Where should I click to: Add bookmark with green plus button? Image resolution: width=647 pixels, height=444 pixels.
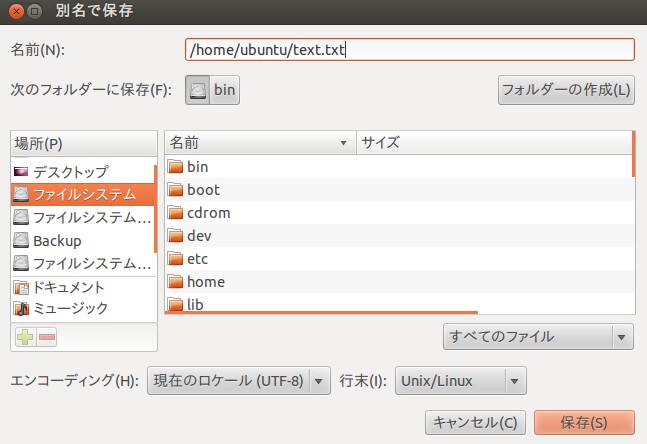point(26,337)
